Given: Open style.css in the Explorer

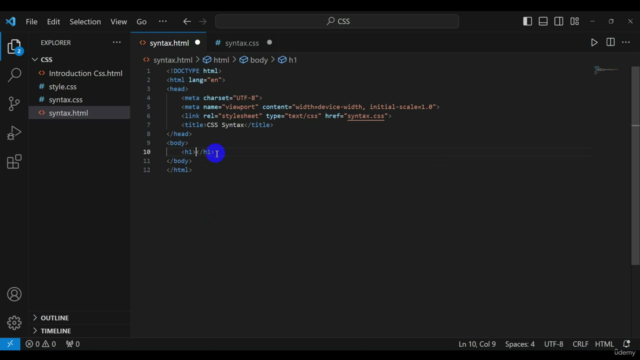Looking at the screenshot, I should click(62, 87).
